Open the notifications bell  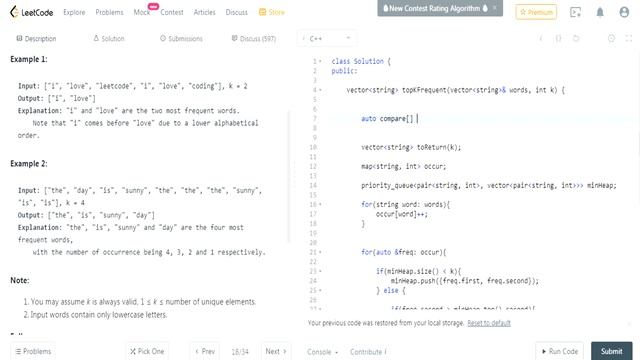pos(600,12)
